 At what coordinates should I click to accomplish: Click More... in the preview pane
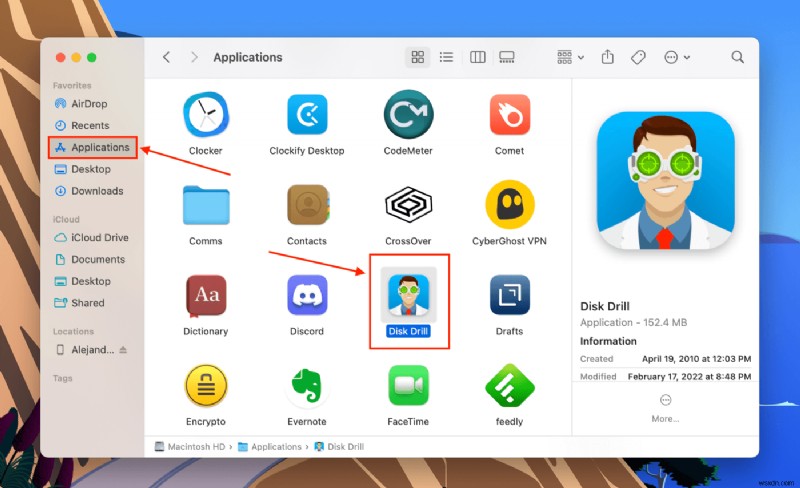coord(665,409)
